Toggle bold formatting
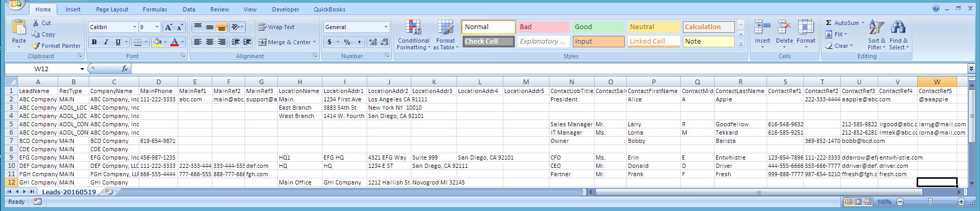The height and width of the screenshot is (211, 980). [94, 42]
